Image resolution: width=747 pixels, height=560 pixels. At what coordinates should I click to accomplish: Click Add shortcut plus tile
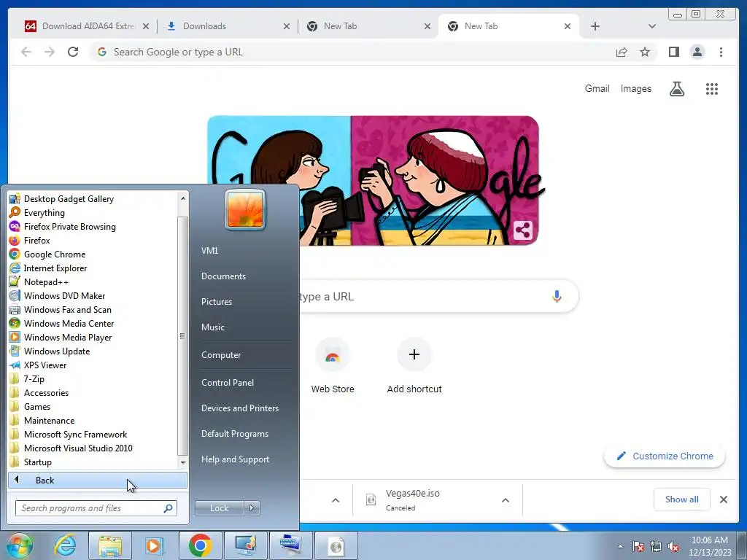[414, 366]
